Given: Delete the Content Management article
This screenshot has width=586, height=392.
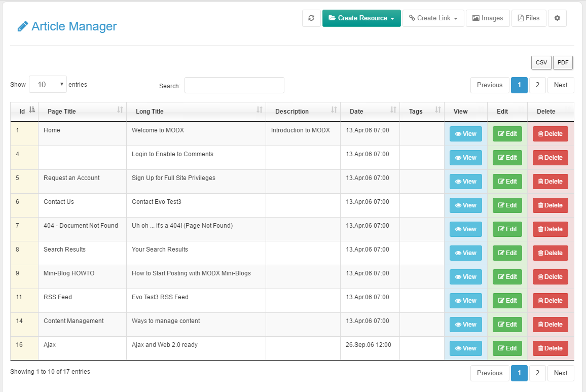Looking at the screenshot, I should click(x=550, y=325).
